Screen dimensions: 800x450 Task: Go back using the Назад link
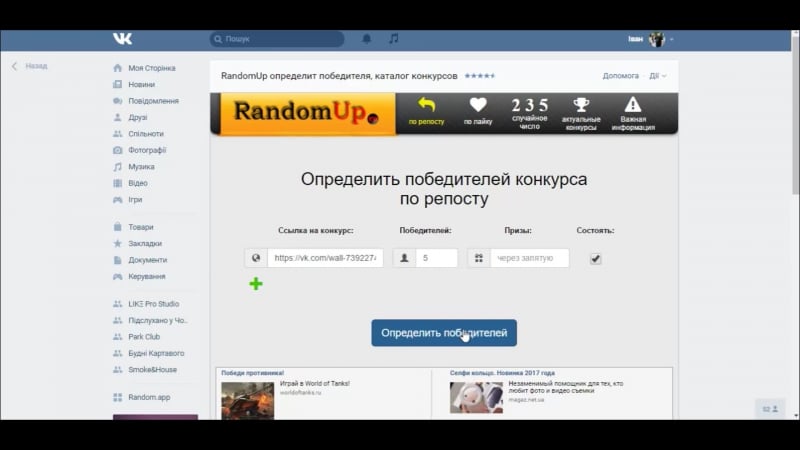tap(30, 66)
